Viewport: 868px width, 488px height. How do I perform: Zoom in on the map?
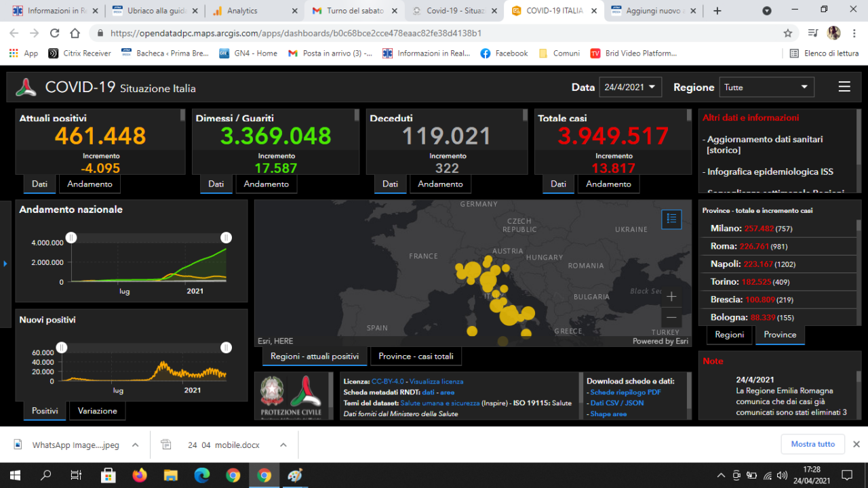point(671,297)
